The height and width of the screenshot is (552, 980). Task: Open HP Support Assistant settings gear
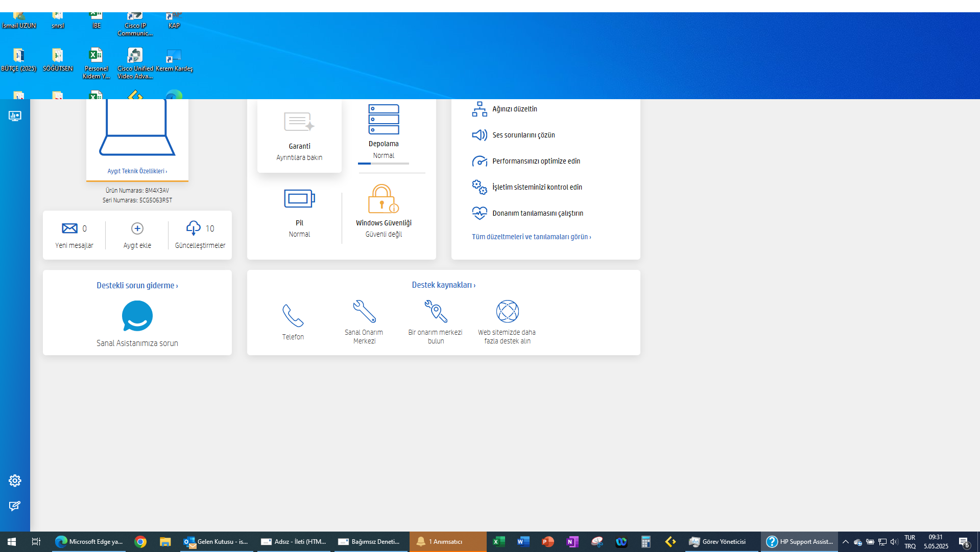click(x=15, y=480)
